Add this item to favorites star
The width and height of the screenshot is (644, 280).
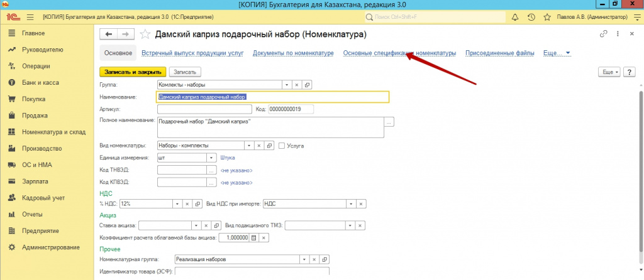(x=145, y=35)
